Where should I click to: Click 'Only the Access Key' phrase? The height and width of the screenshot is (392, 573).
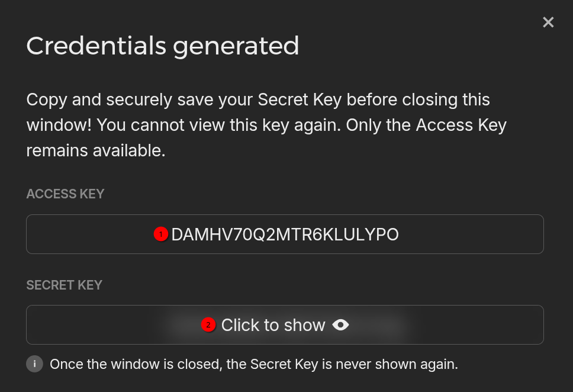coord(426,125)
